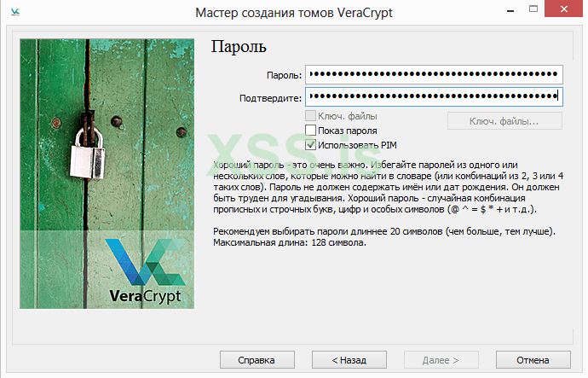588x378 pixels.
Task: Click the VeraCrypt title bar icon
Action: (x=15, y=12)
